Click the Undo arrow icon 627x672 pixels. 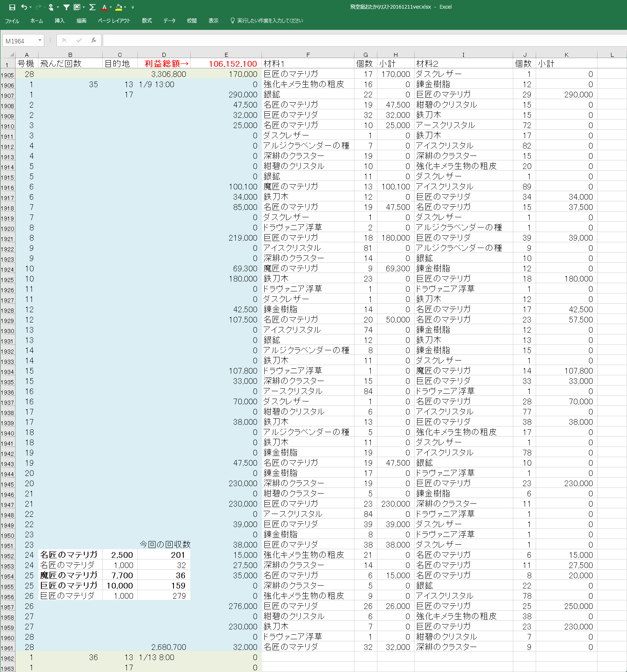tap(24, 7)
